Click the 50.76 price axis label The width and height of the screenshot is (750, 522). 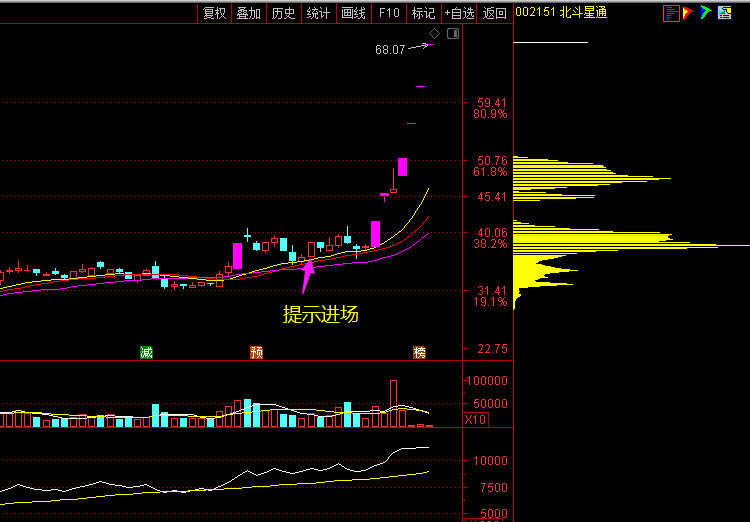[x=492, y=161]
